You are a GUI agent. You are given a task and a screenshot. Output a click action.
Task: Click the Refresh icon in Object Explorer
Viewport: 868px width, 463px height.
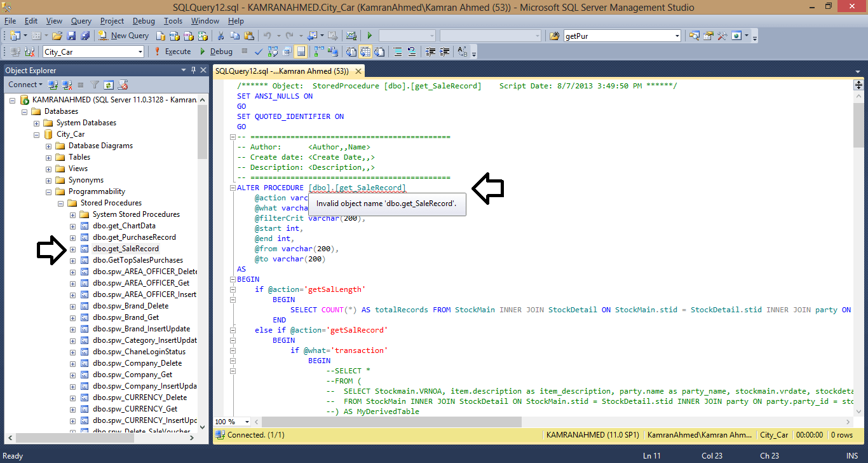pyautogui.click(x=109, y=85)
